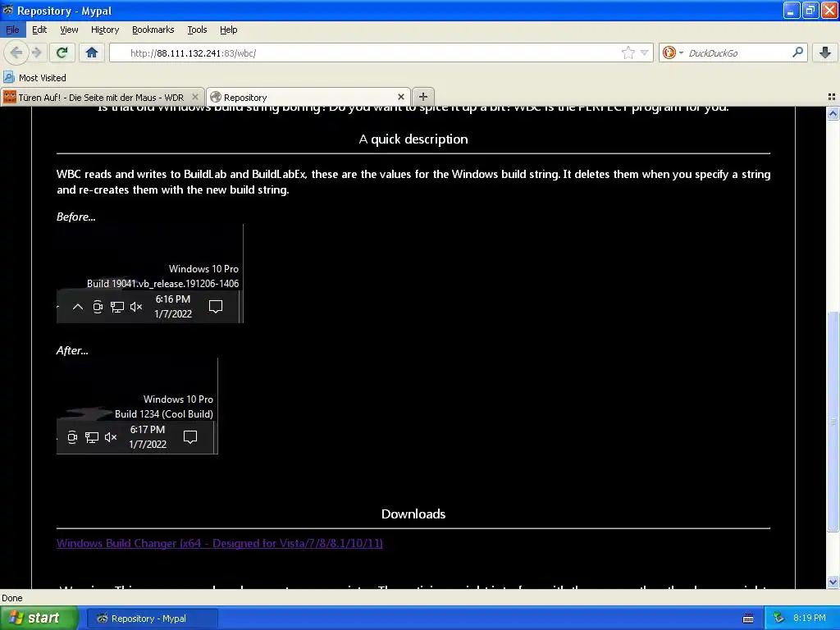
Task: Click the page scrollbar down arrow
Action: (833, 582)
